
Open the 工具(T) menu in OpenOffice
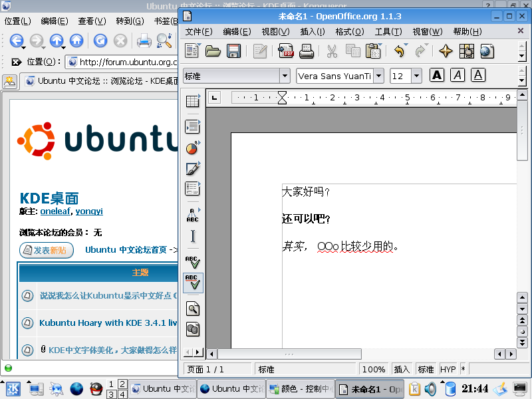click(388, 31)
